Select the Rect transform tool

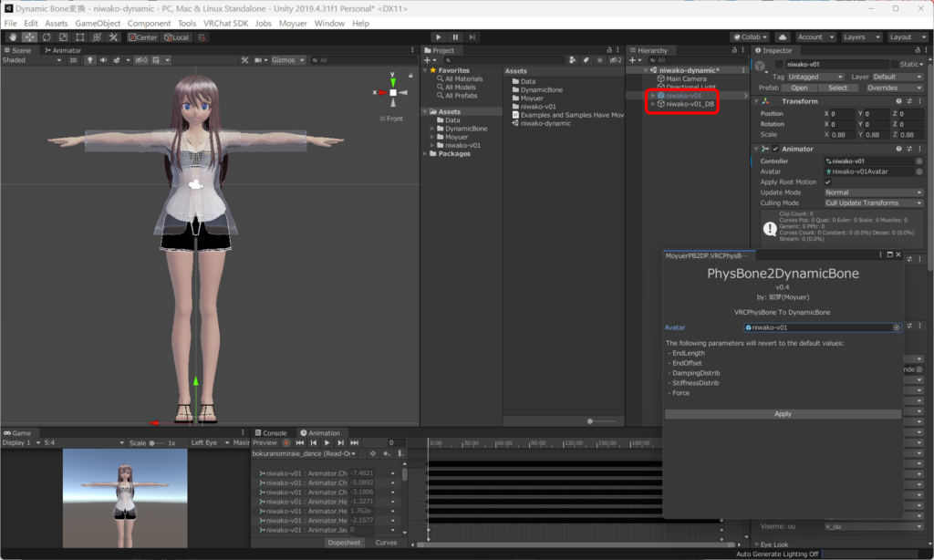tap(80, 37)
